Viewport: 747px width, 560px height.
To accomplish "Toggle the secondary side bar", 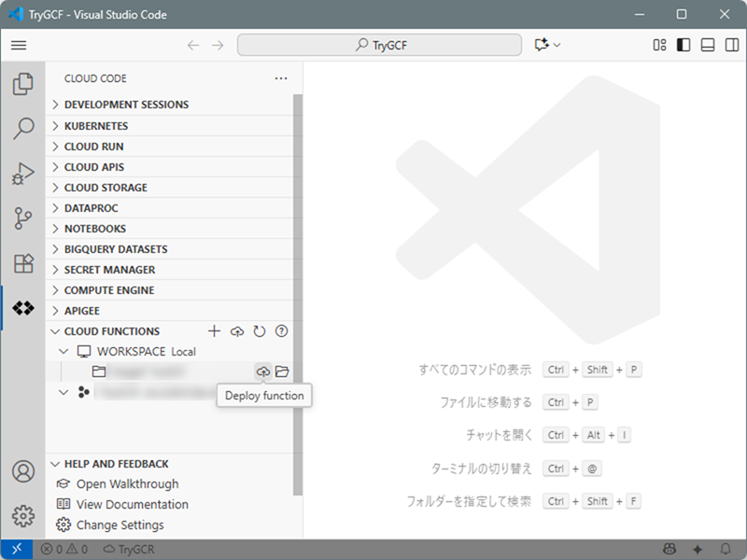I will tap(732, 45).
